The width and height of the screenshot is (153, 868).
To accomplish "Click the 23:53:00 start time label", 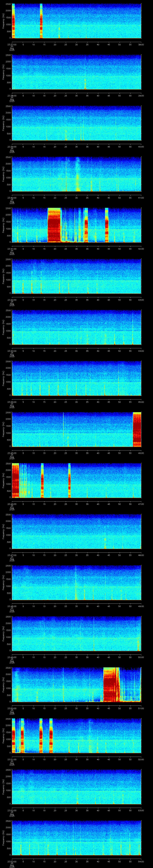I will [12, 861].
